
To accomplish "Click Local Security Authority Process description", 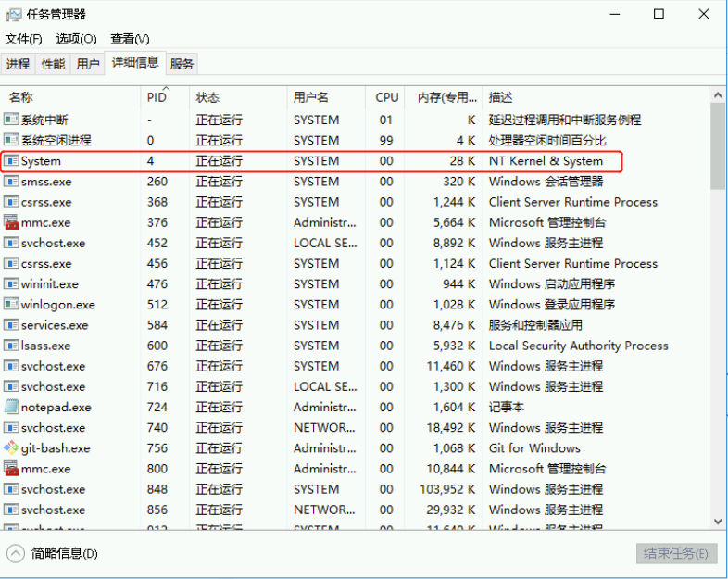I will pyautogui.click(x=579, y=346).
